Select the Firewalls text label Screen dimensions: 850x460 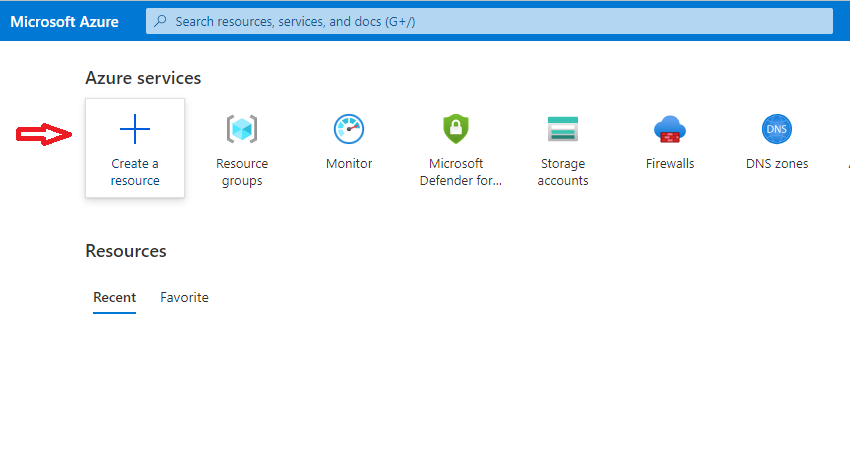click(670, 164)
